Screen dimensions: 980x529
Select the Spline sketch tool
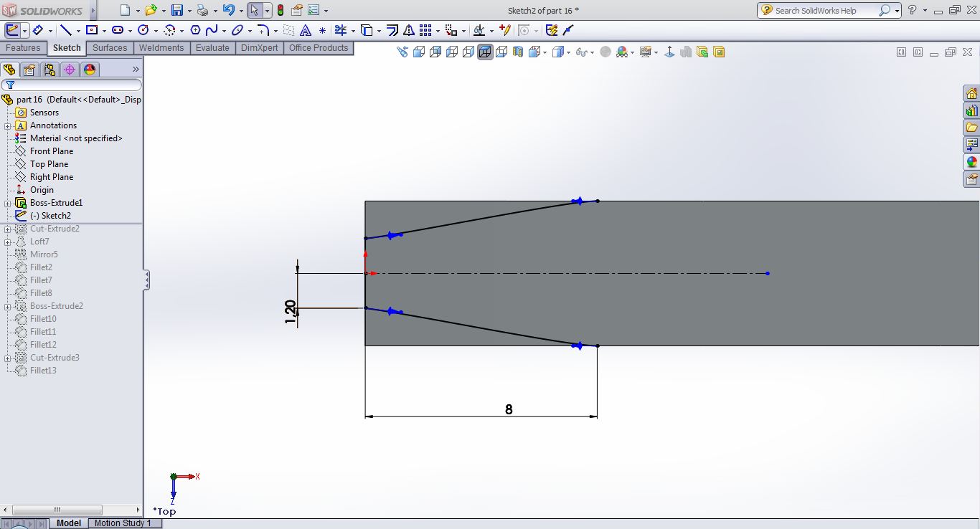click(x=212, y=30)
